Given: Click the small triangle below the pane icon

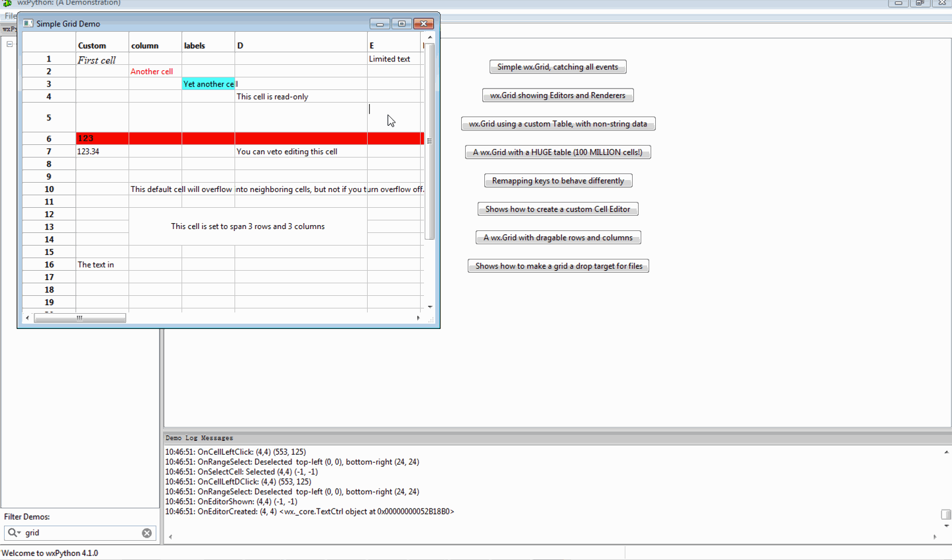Looking at the screenshot, I should pyautogui.click(x=947, y=526).
